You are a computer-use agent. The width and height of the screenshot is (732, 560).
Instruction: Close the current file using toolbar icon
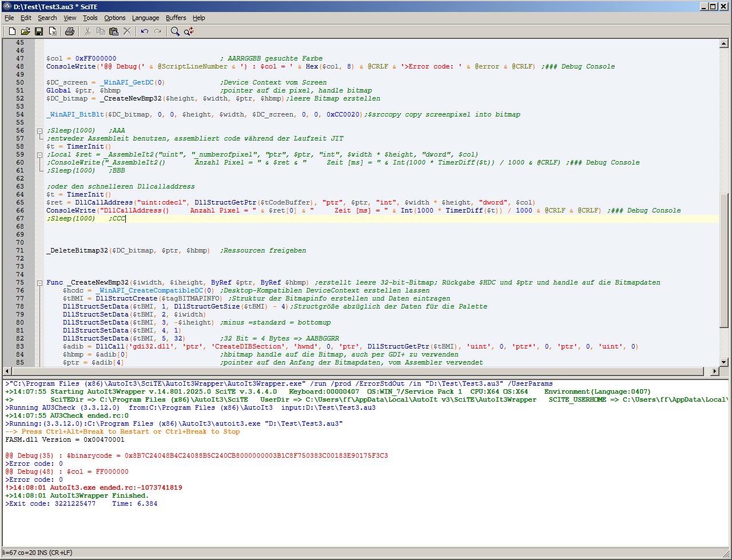pyautogui.click(x=53, y=31)
